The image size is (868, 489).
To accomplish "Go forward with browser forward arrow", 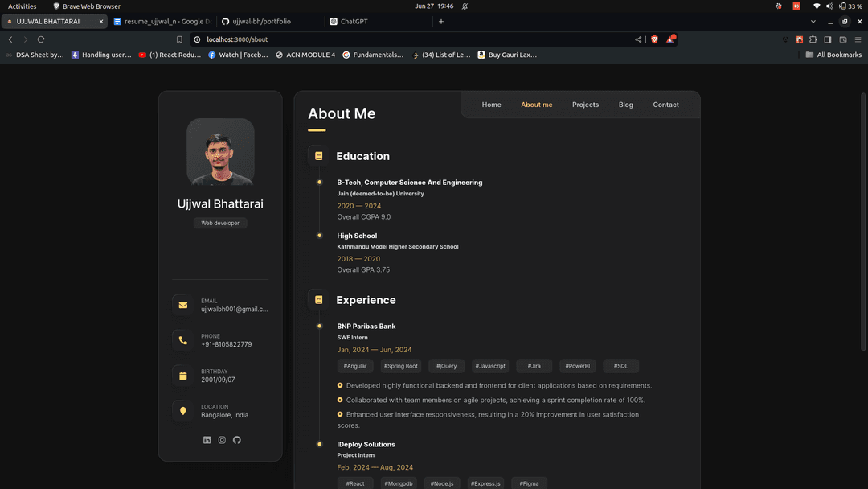I will [26, 39].
